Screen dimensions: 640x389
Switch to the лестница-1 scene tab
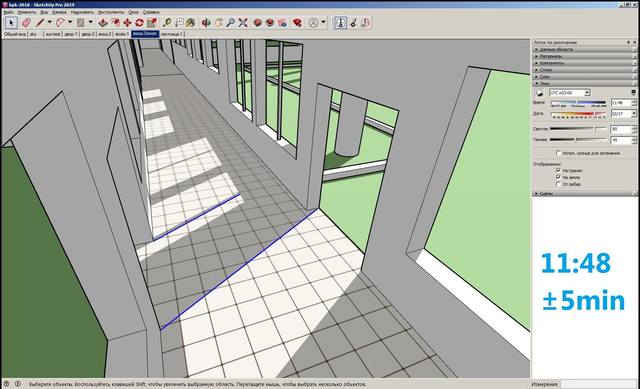coord(172,34)
